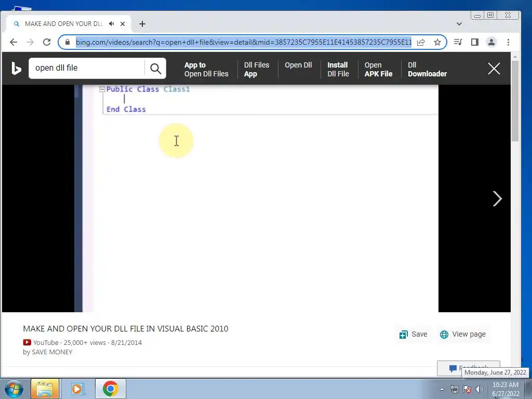
Task: Open the Windows Start menu
Action: tap(14, 389)
